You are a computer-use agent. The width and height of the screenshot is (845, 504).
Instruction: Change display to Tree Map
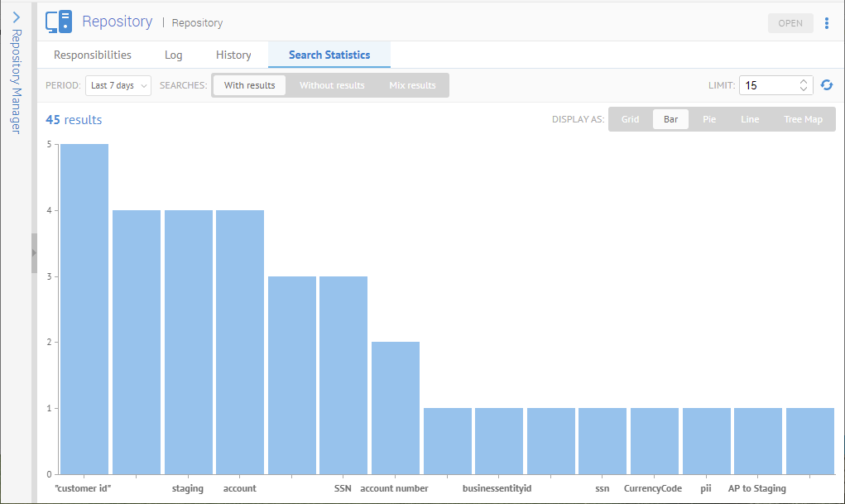[803, 119]
